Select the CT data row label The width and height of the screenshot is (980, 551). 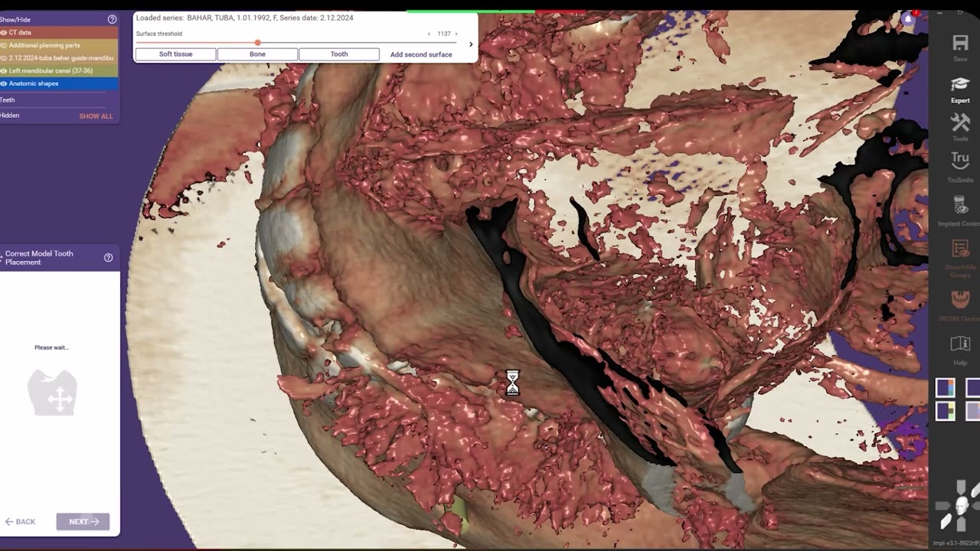pyautogui.click(x=20, y=33)
